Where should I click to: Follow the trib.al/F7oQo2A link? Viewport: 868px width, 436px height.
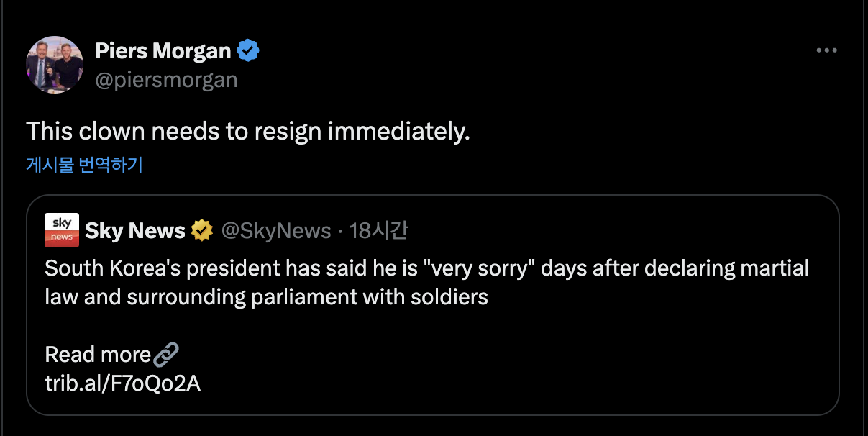click(x=122, y=383)
